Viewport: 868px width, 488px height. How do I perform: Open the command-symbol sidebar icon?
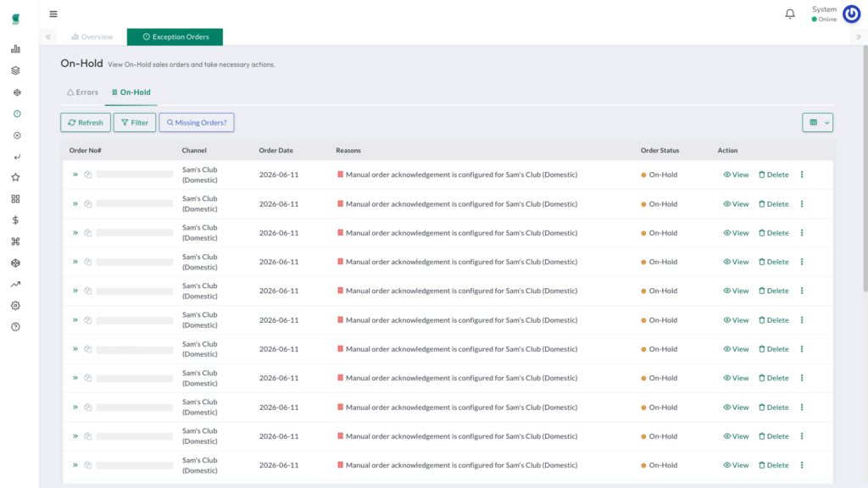click(15, 241)
